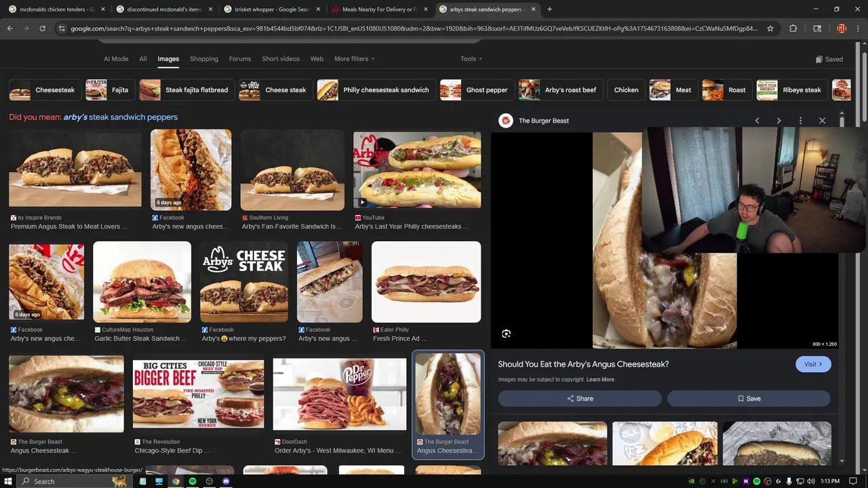Open Arby's Cheese Steak Facebook image

tap(244, 281)
